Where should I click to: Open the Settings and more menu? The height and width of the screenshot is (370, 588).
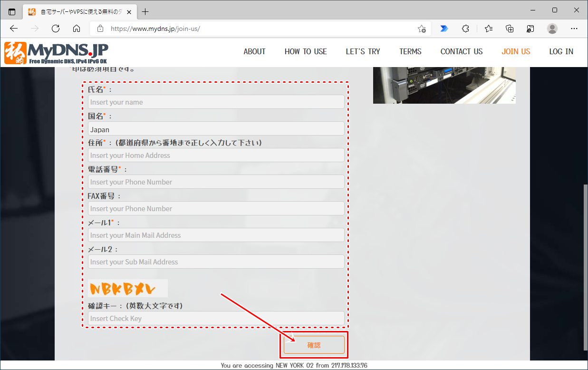[x=574, y=29]
